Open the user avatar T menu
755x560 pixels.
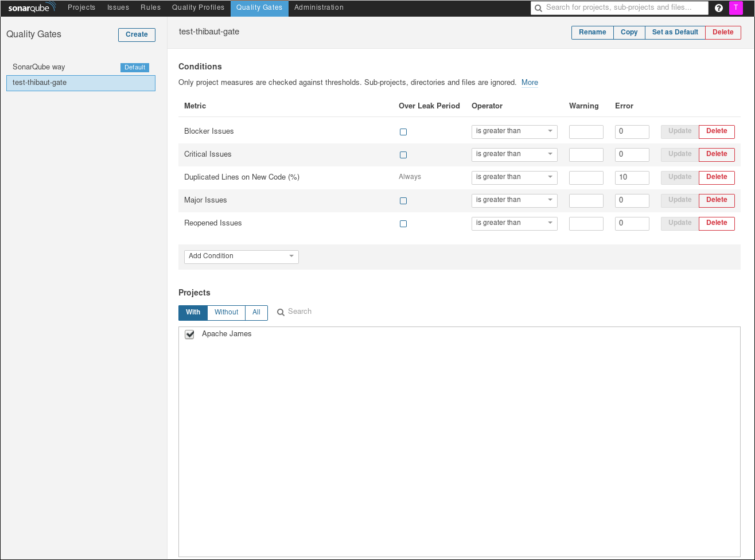(735, 7)
